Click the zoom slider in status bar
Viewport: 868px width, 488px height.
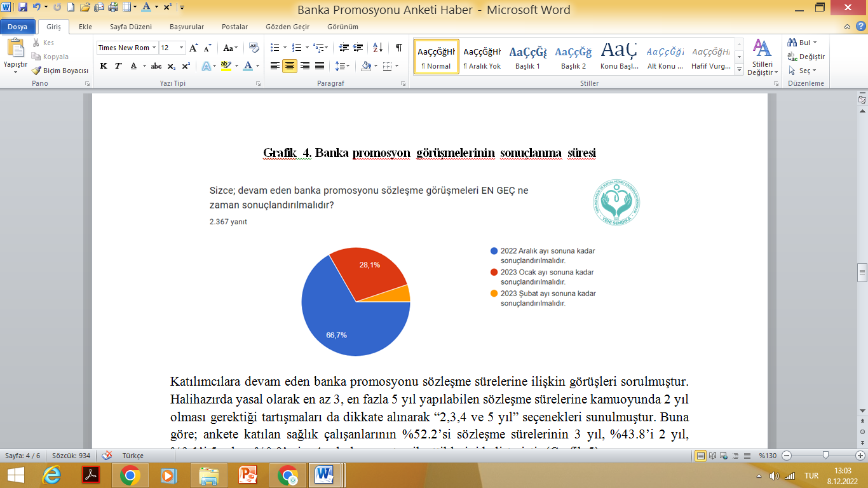coord(825,456)
